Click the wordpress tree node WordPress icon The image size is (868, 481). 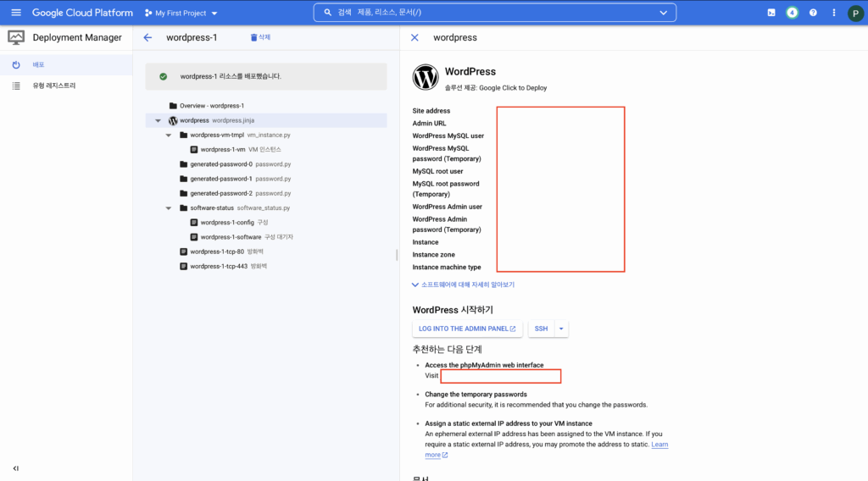point(173,120)
